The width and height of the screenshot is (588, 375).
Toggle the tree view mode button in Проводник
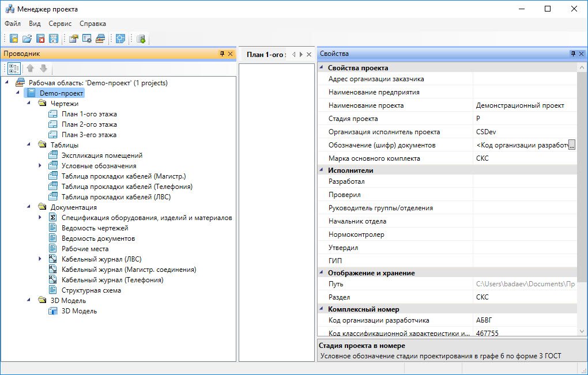pyautogui.click(x=14, y=69)
